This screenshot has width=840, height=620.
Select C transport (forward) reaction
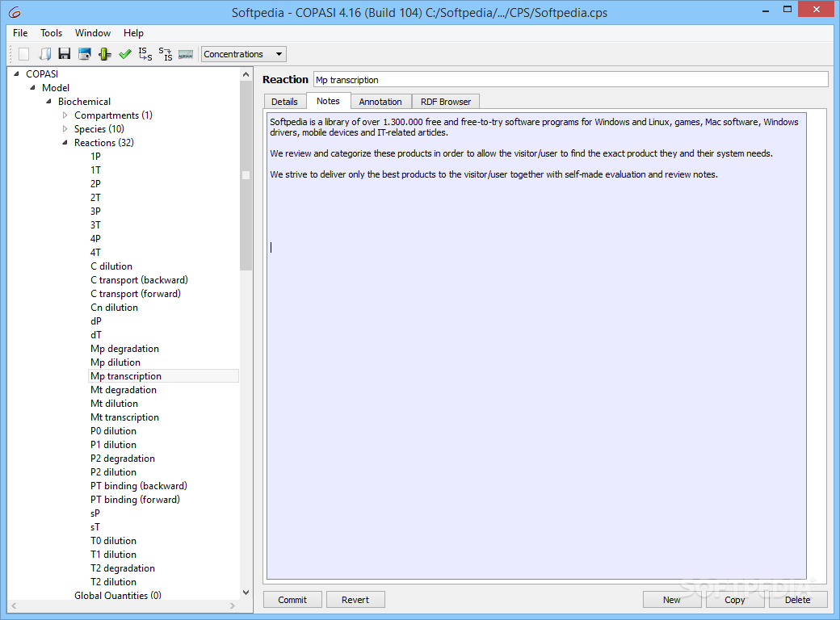pos(136,293)
